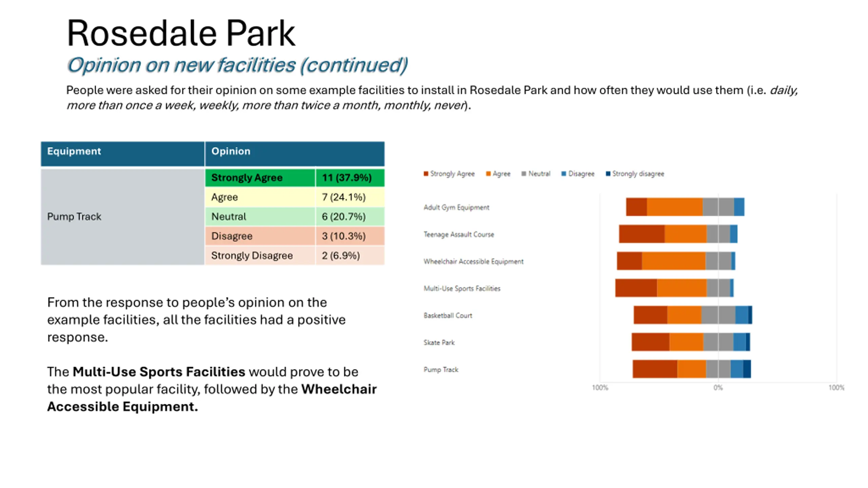This screenshot has height=488, width=868.
Task: Click the Neutral row in the table
Action: 295,217
